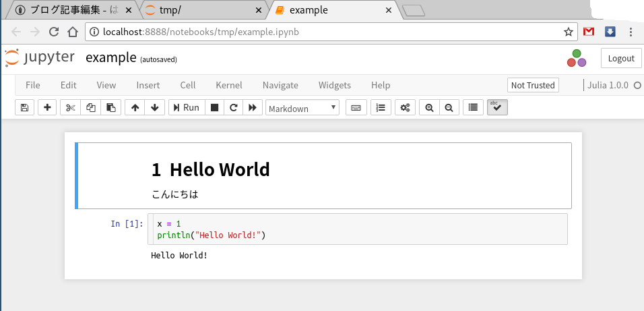Click the Hello World! output text
The height and width of the screenshot is (311, 644).
coord(179,256)
